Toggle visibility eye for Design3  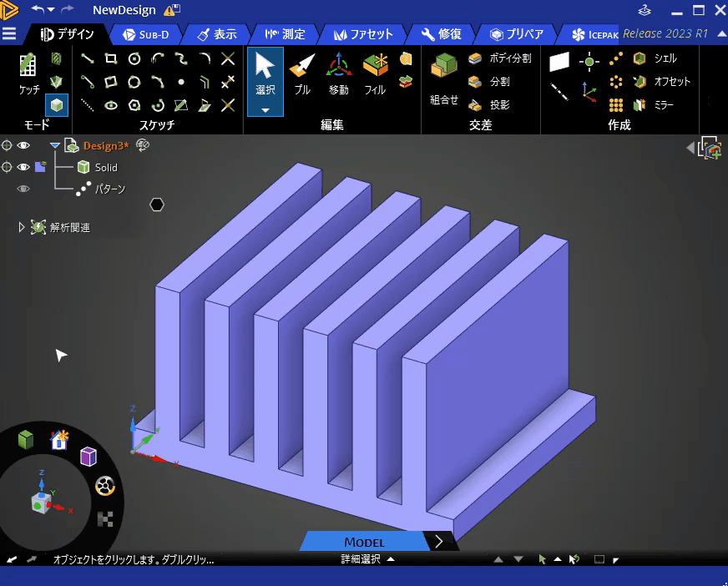pos(23,146)
